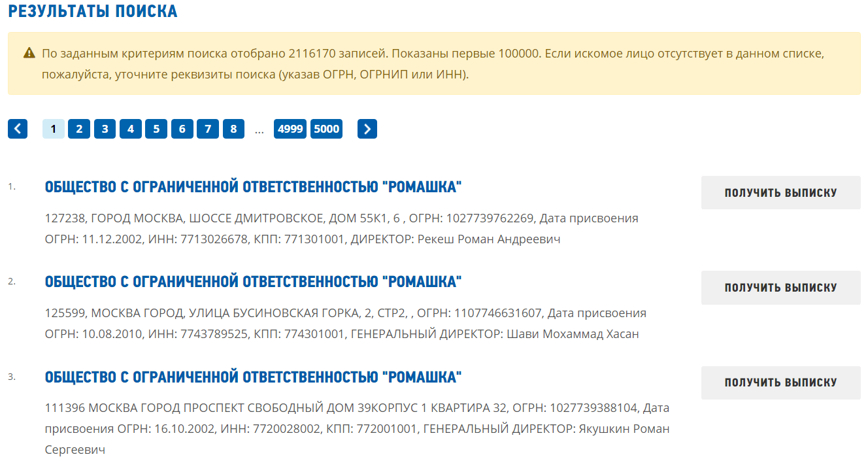Click the right chevron to go forward
The width and height of the screenshot is (868, 461).
(x=367, y=129)
